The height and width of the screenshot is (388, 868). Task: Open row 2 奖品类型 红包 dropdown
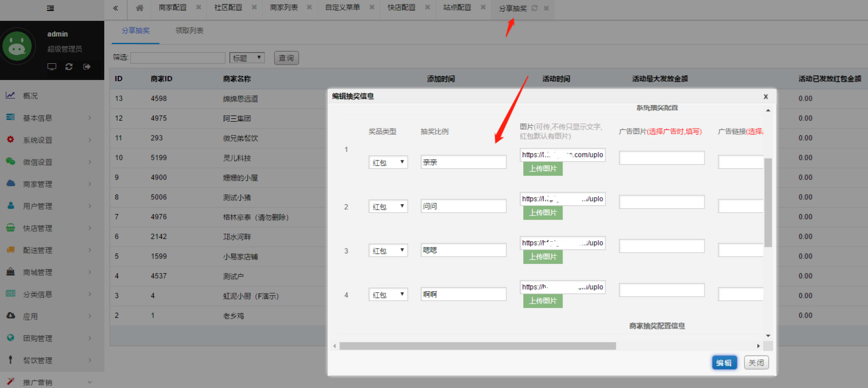click(x=388, y=206)
